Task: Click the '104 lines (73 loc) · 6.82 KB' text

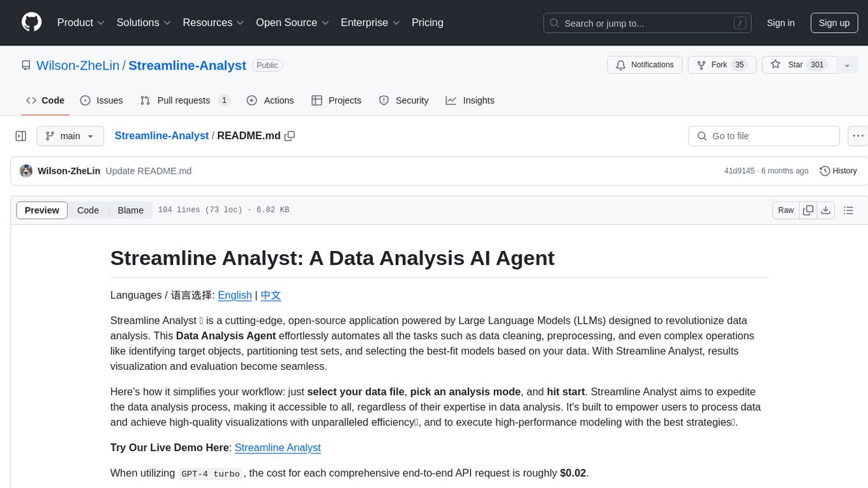Action: coord(223,210)
